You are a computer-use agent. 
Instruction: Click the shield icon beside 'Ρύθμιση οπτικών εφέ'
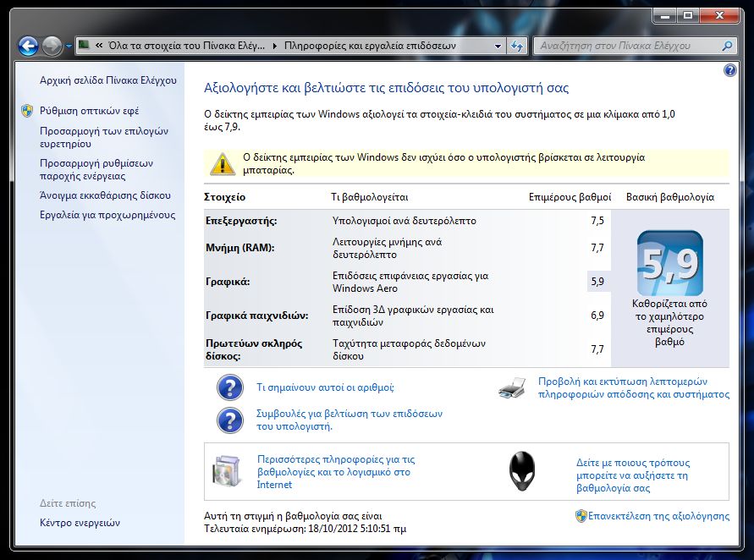coord(27,111)
